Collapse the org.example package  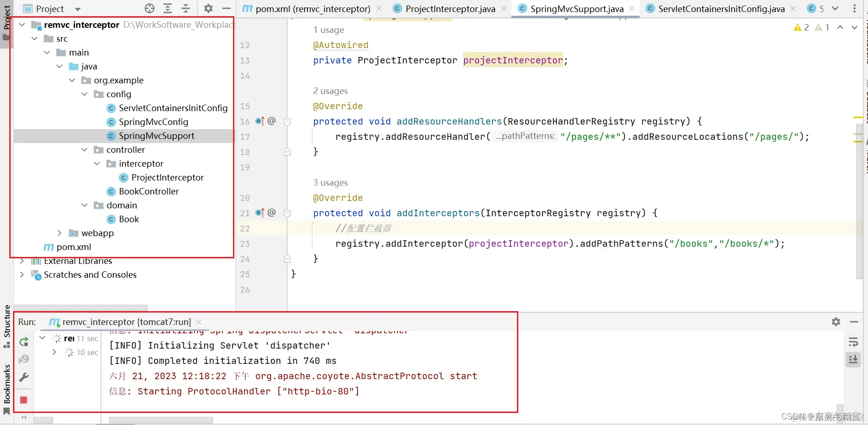[x=72, y=80]
